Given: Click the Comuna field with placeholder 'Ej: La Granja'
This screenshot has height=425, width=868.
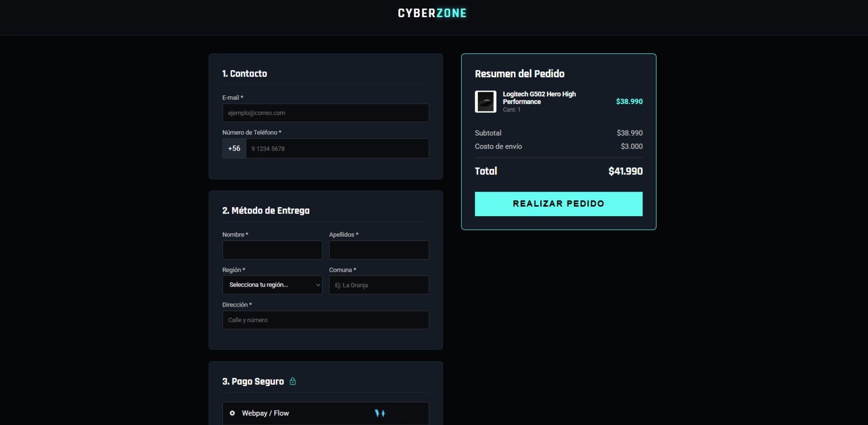Looking at the screenshot, I should [x=379, y=285].
